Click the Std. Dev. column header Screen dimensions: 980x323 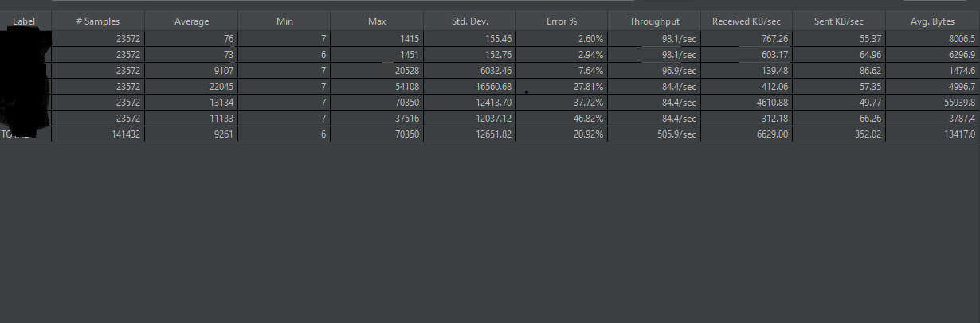tap(469, 21)
